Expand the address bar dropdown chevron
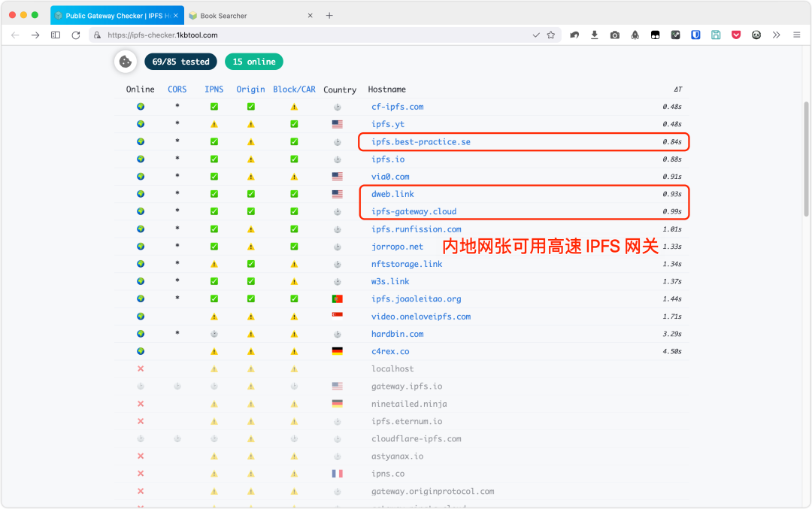The image size is (812, 509). point(536,35)
